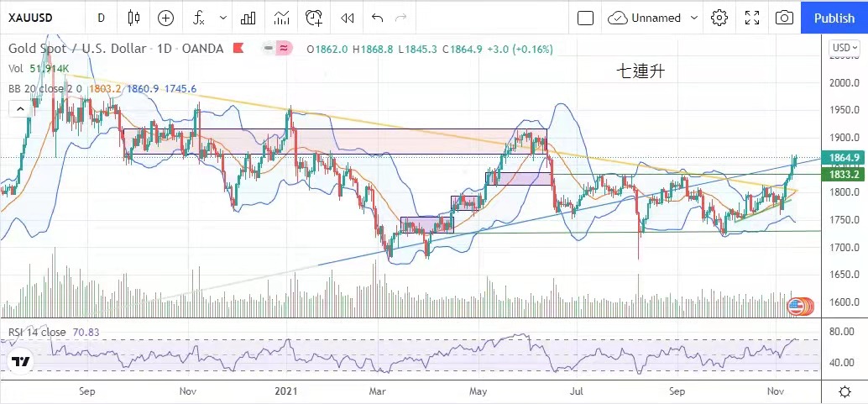Toggle the layout selection square
Screen dimensions: 868x404
tap(586, 18)
